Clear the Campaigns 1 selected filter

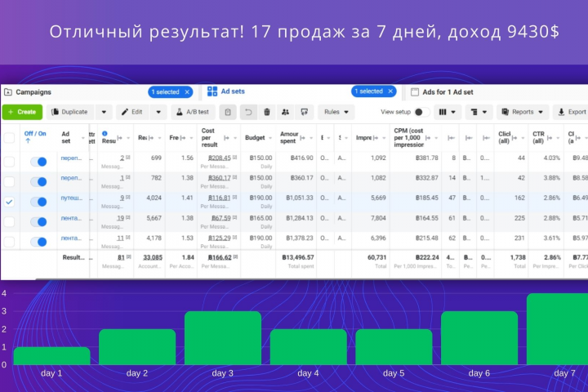[x=187, y=92]
